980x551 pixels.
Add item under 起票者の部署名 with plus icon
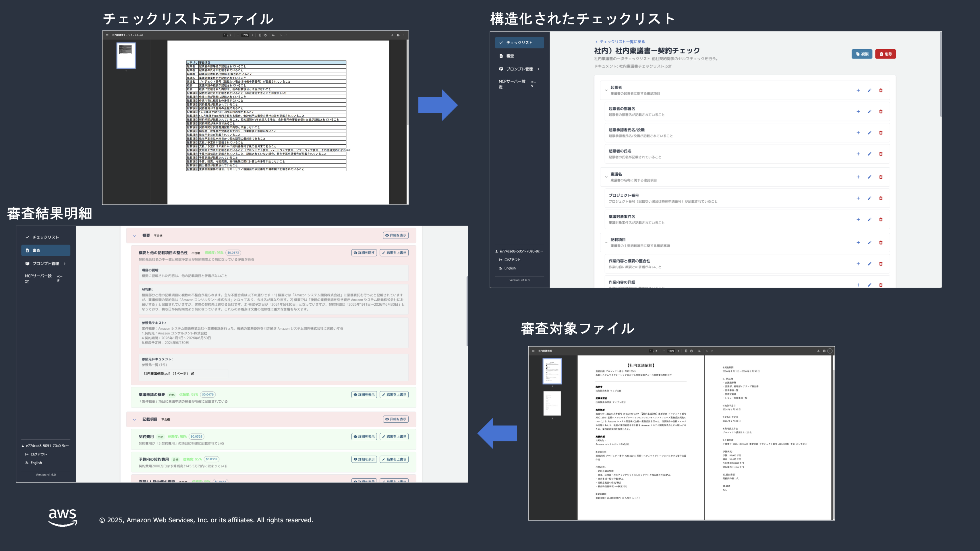(858, 111)
